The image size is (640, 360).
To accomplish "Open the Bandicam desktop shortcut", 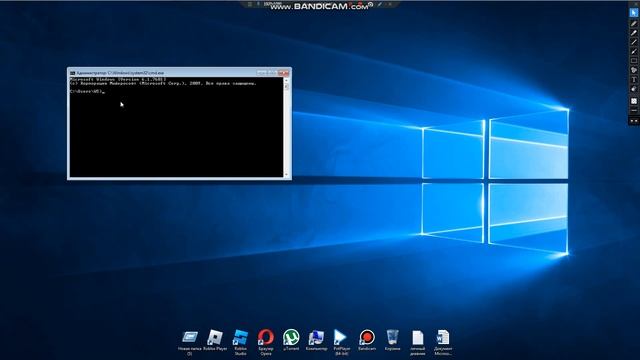I will (x=367, y=340).
